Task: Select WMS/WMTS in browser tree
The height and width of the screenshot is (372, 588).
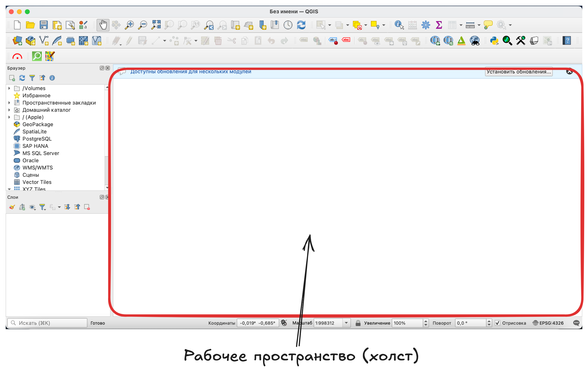Action: 37,168
